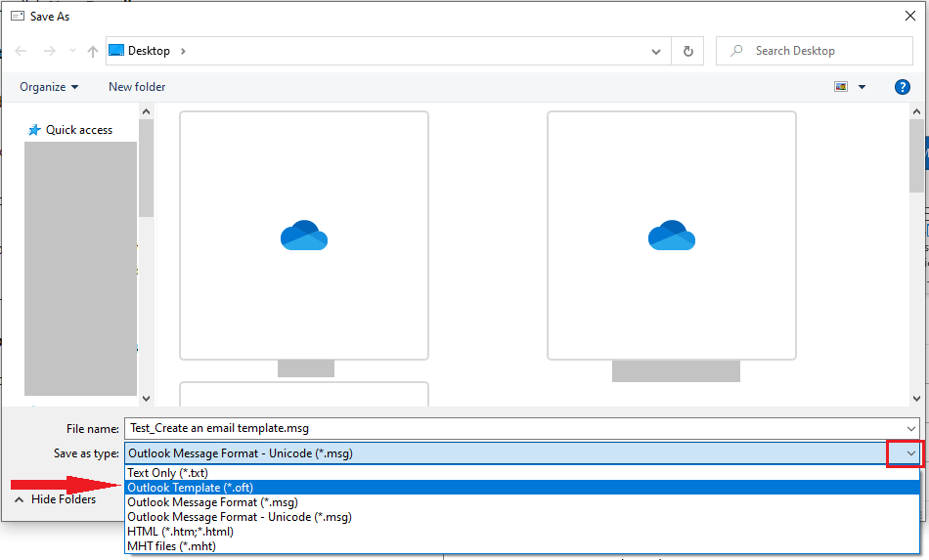Close the Save As dialog
Screen dimensions: 929x560
910,16
